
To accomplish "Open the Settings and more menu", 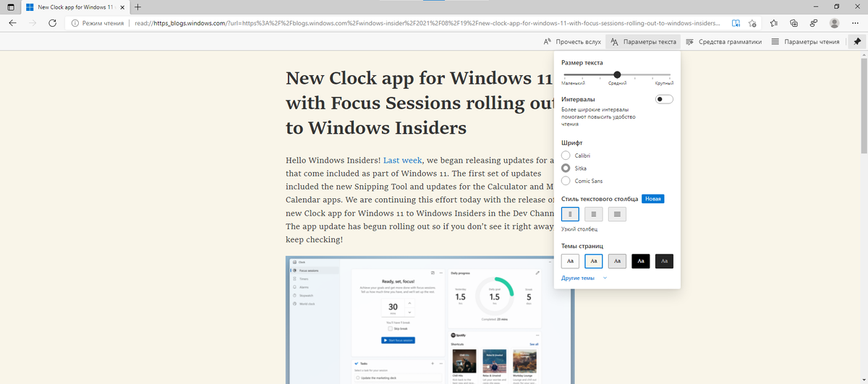I will click(855, 23).
